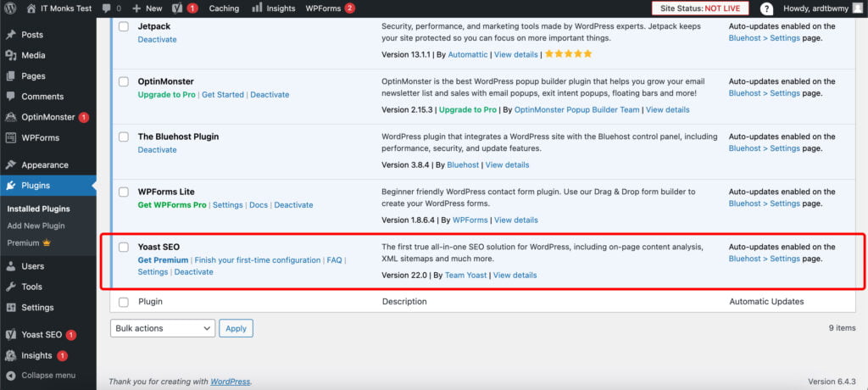Click Finish your first-time configuration
The height and width of the screenshot is (390, 868).
point(258,259)
